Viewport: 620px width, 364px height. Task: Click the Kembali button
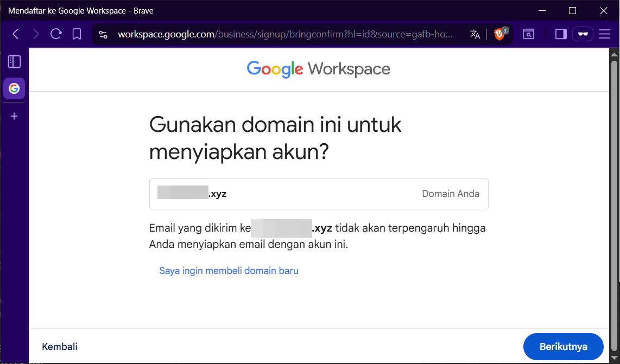60,347
